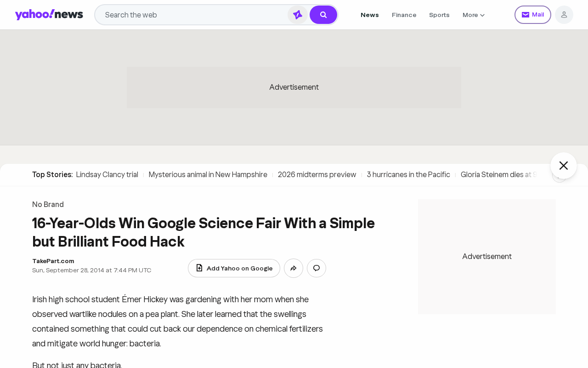This screenshot has width=588, height=368.
Task: Click the purple magnifier search button
Action: pos(323,15)
